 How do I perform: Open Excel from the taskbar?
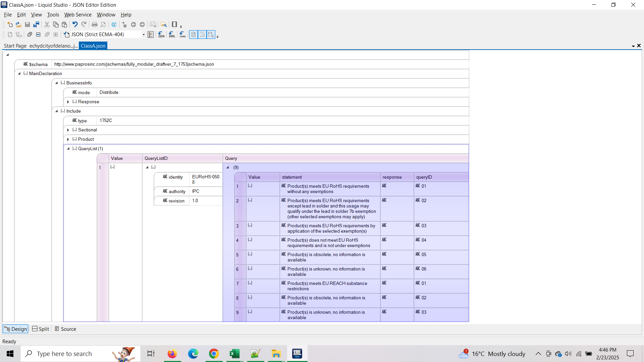(x=234, y=354)
